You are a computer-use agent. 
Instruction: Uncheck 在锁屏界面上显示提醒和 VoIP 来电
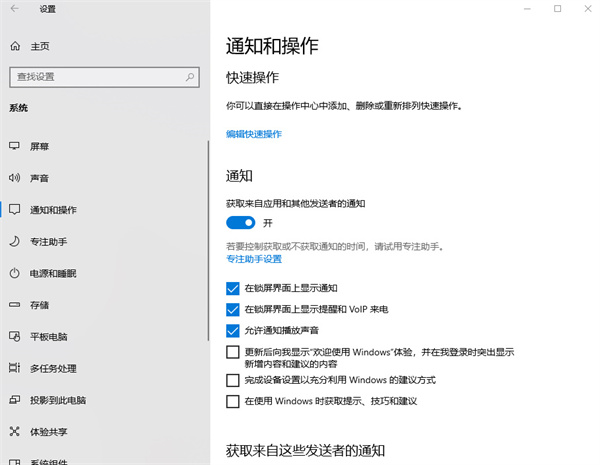tap(233, 309)
